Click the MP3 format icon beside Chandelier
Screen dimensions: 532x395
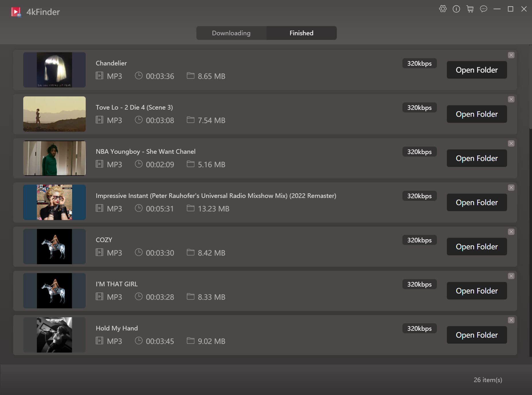(x=99, y=76)
